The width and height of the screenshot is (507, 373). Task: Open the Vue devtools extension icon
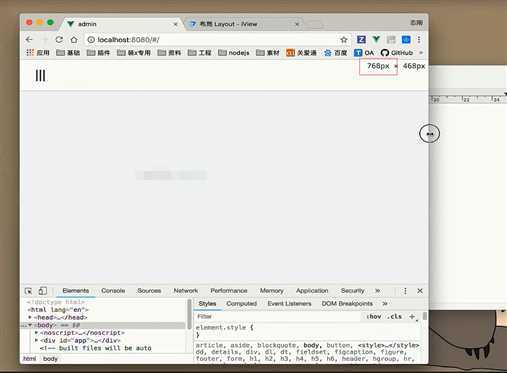tap(376, 40)
